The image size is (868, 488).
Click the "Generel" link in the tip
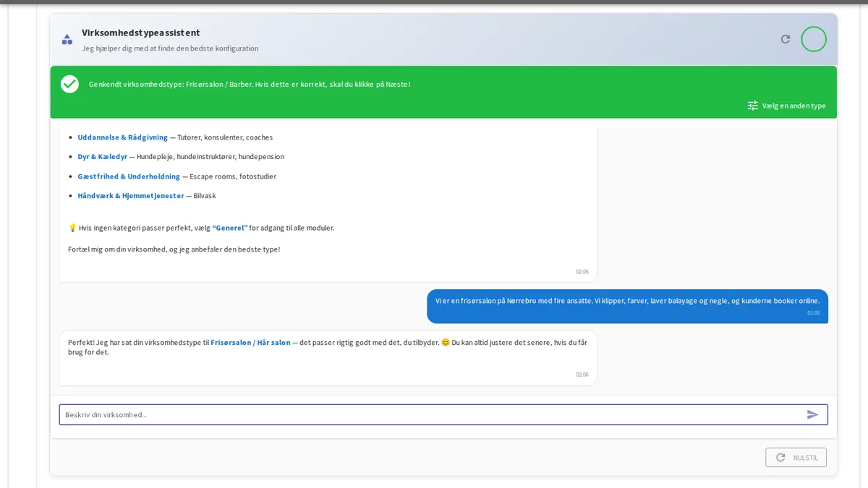point(230,228)
